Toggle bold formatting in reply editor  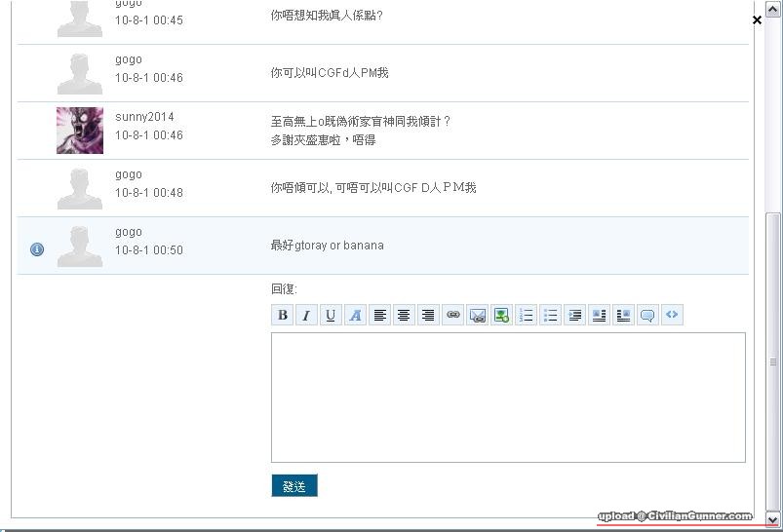(283, 315)
